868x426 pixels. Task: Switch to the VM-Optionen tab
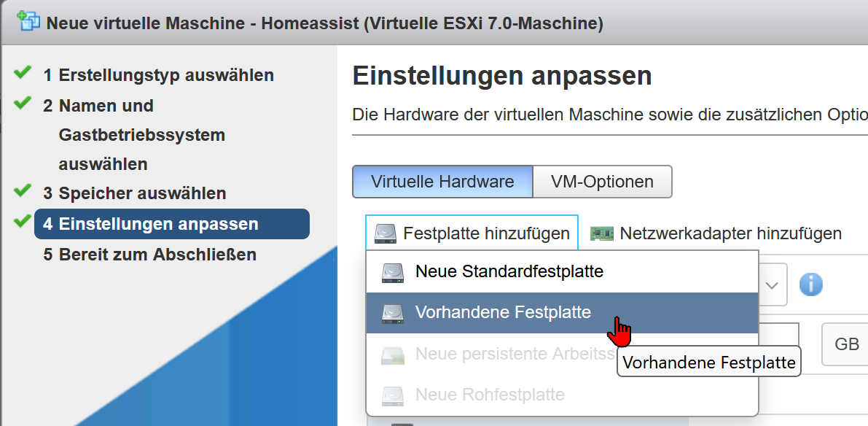coord(602,182)
